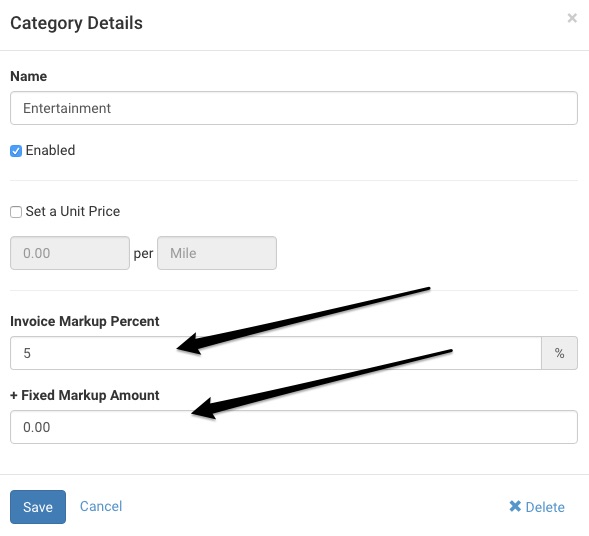The width and height of the screenshot is (589, 536).
Task: Click the per text between fields
Action: [143, 254]
